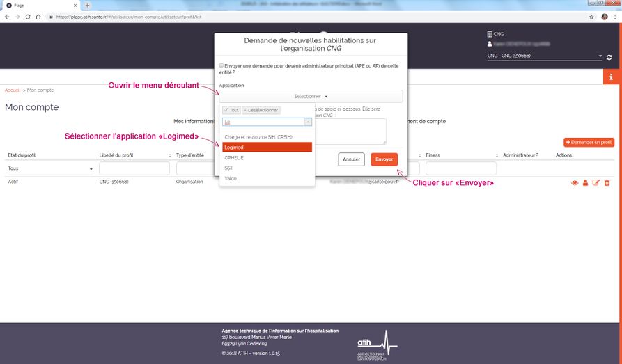Click the browser address bar
This screenshot has height=364, width=622.
[318, 17]
